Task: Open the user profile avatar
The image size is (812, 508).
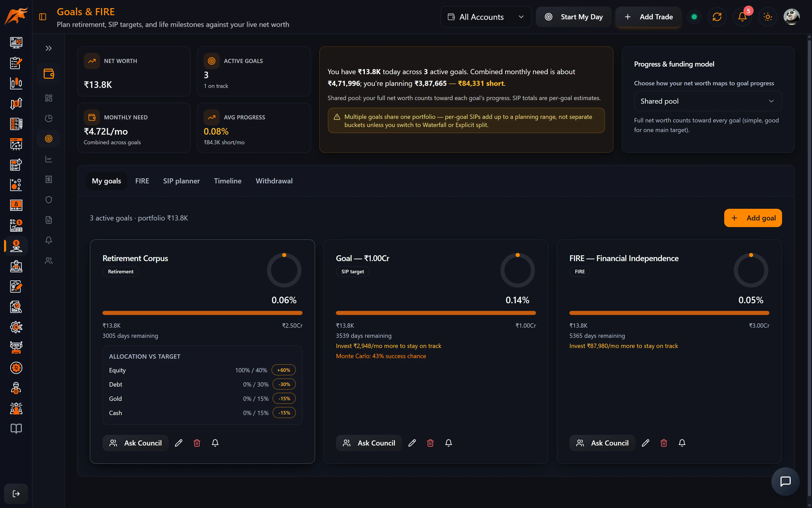Action: tap(791, 17)
